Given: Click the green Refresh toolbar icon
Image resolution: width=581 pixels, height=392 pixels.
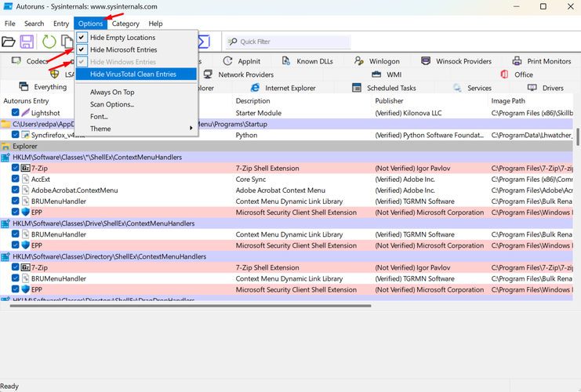Looking at the screenshot, I should tap(49, 42).
